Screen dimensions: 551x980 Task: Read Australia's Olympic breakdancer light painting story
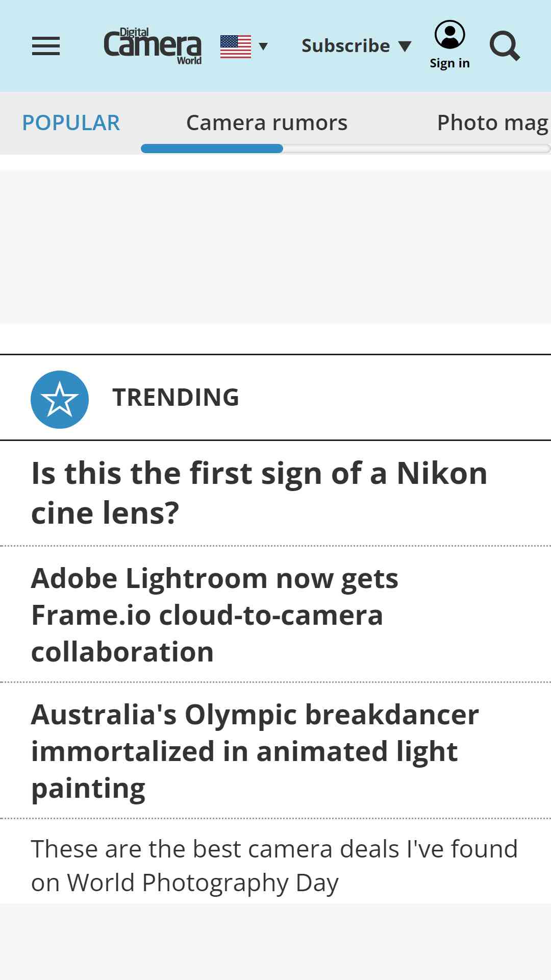click(255, 751)
